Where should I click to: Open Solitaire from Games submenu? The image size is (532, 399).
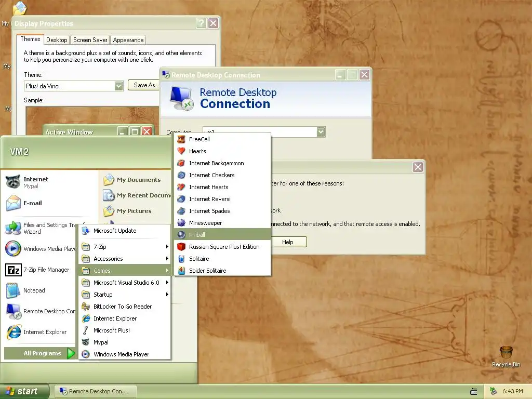click(222, 259)
